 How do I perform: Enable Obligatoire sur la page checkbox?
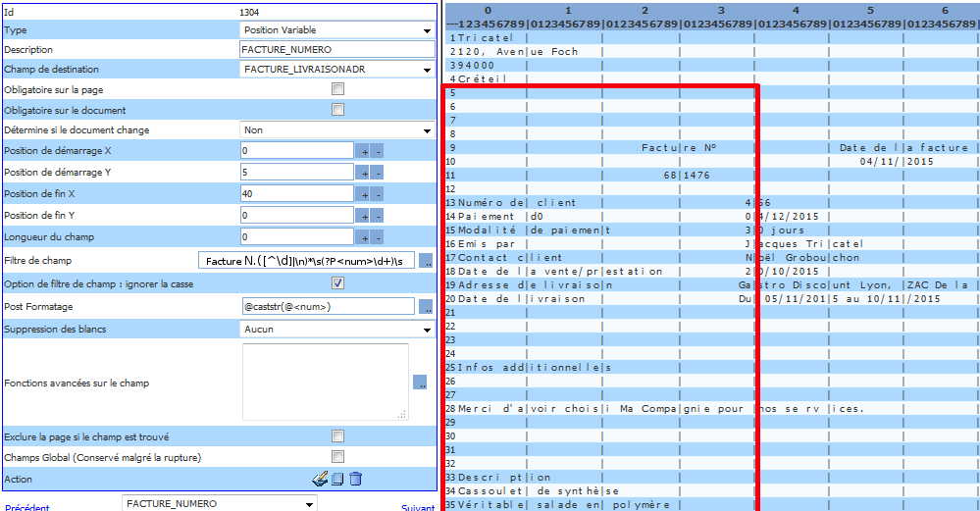337,89
